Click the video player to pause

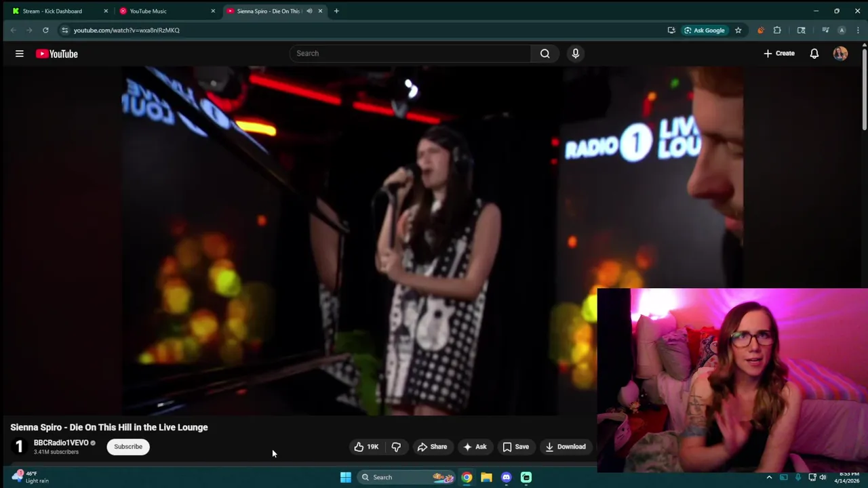point(432,241)
